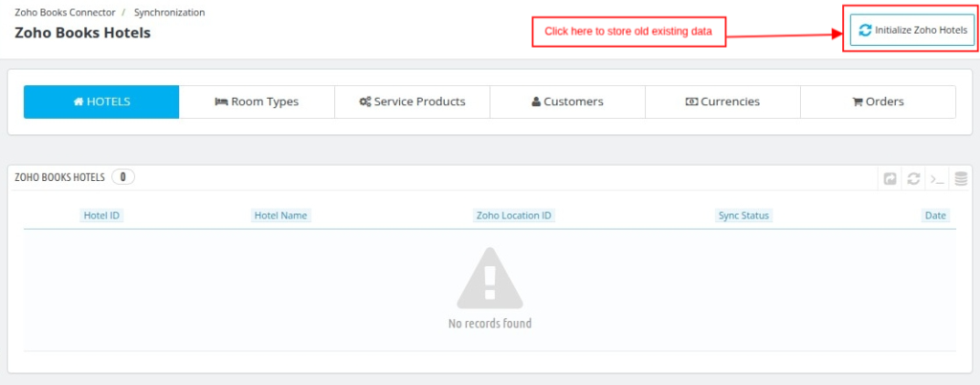Click the refresh icon in Initialize button
Image resolution: width=980 pixels, height=385 pixels.
coord(865,30)
